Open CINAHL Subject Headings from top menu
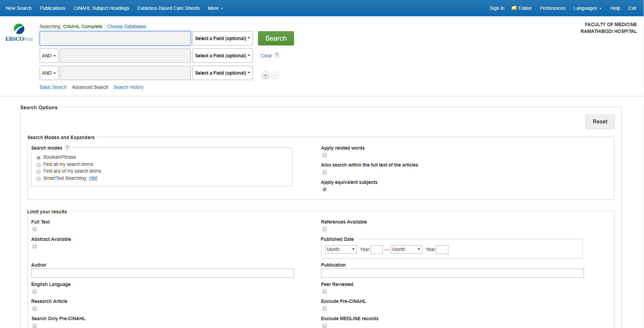644x328 pixels. tap(101, 8)
